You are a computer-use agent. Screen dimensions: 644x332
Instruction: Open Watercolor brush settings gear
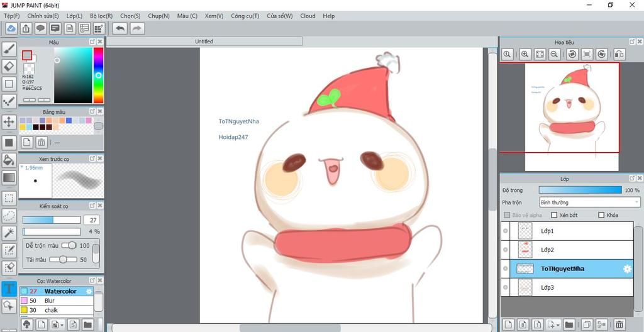click(89, 291)
